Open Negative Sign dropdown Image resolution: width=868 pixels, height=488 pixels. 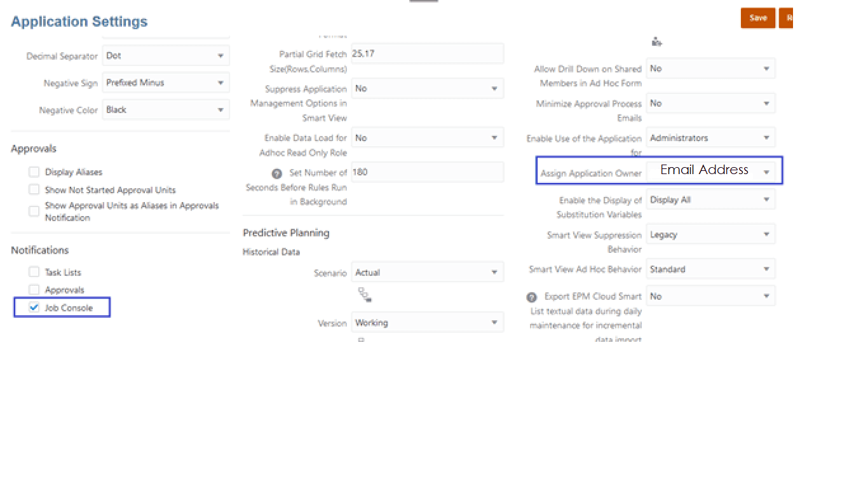[x=220, y=83]
